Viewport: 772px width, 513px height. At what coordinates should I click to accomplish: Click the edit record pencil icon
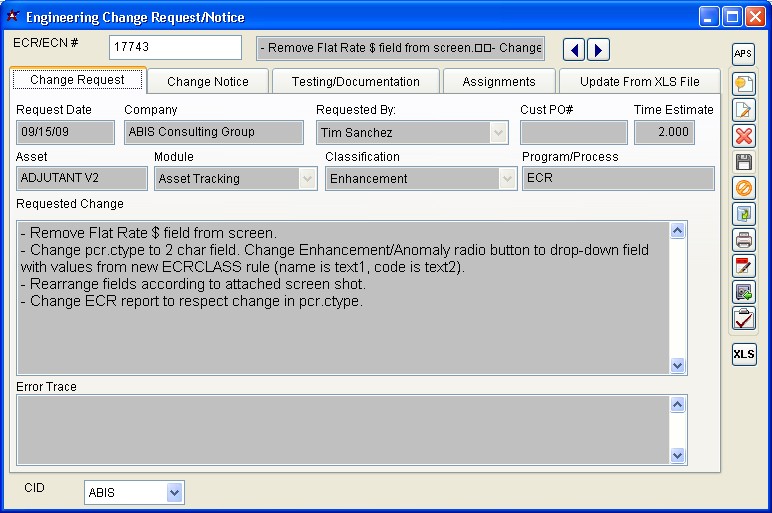[743, 110]
